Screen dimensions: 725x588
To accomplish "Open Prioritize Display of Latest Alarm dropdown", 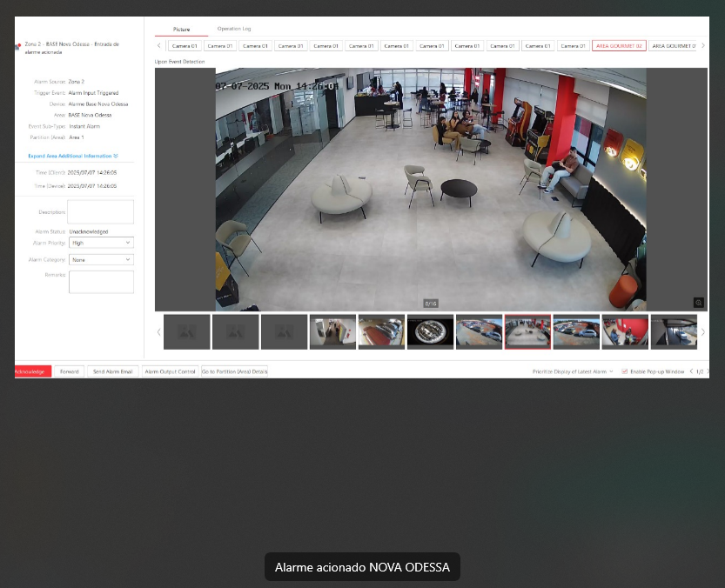I will click(573, 371).
